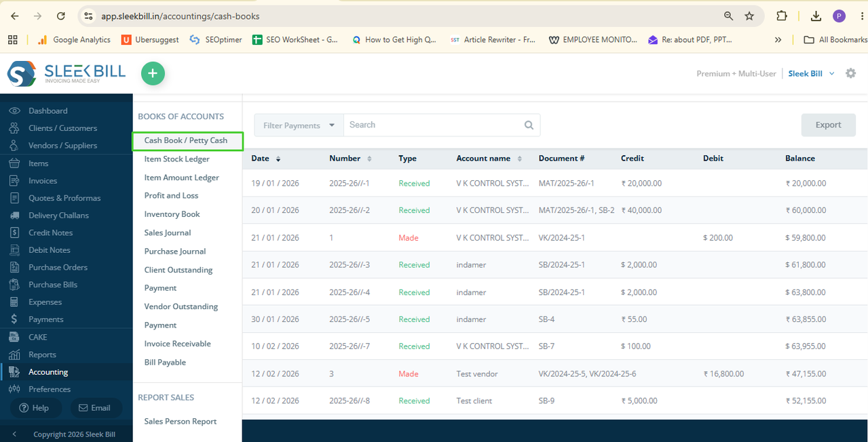Click the Expenses calculator icon
Viewport: 868px width, 442px height.
[14, 302]
